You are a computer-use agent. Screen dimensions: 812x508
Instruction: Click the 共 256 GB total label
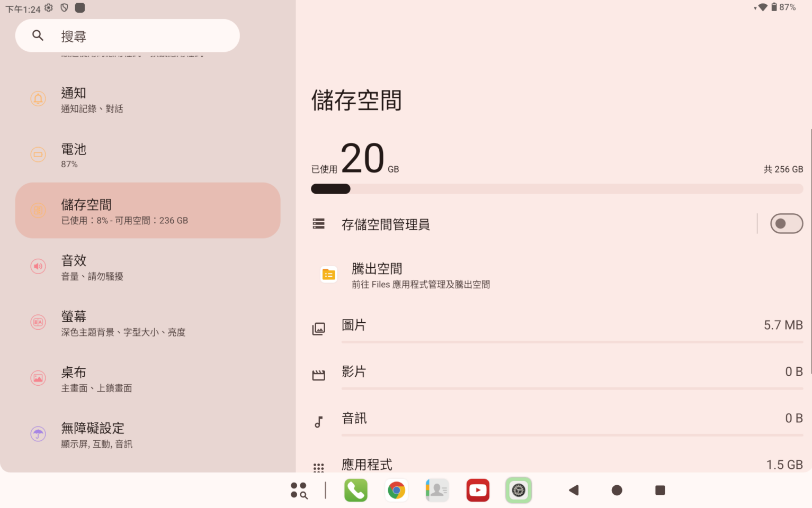click(x=783, y=169)
